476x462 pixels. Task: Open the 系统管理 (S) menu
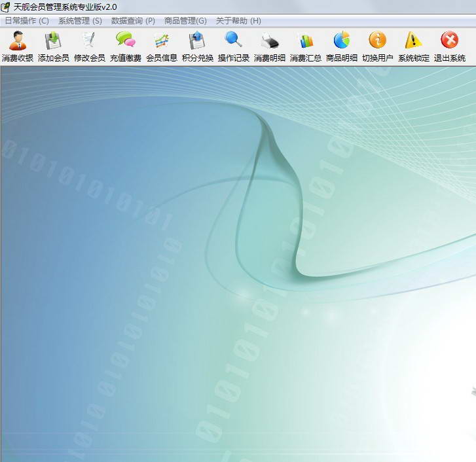click(80, 21)
